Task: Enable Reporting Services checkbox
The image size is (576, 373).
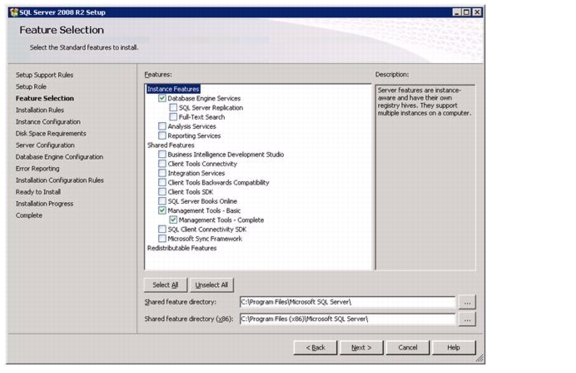Action: pyautogui.click(x=162, y=136)
